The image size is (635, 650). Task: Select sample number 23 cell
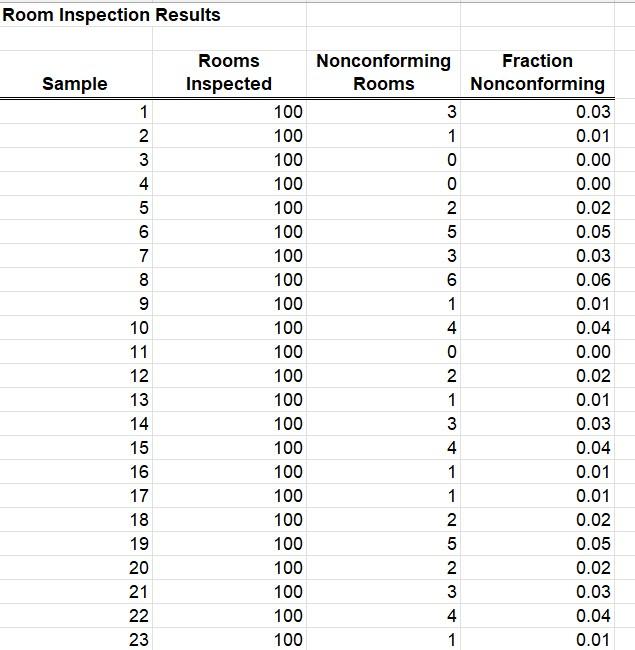click(76, 639)
